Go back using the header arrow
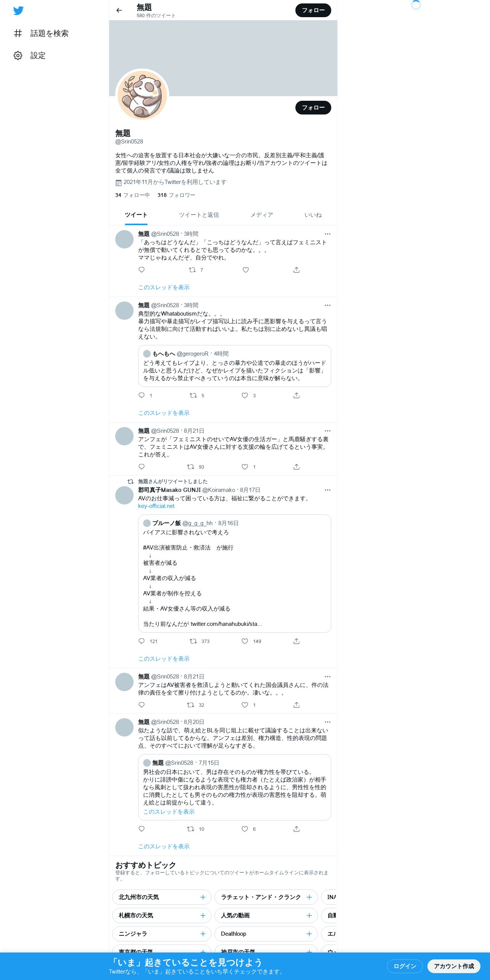 pyautogui.click(x=119, y=10)
